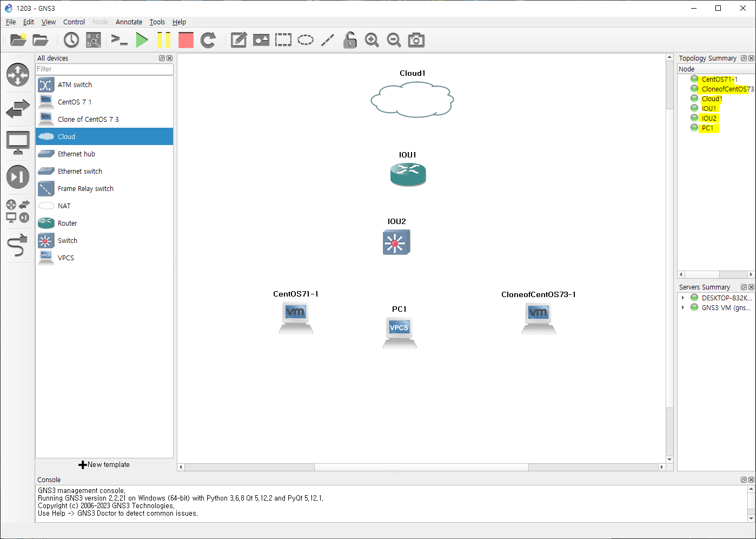Select CentOS 7 1 device template
This screenshot has height=539, width=756.
104,102
